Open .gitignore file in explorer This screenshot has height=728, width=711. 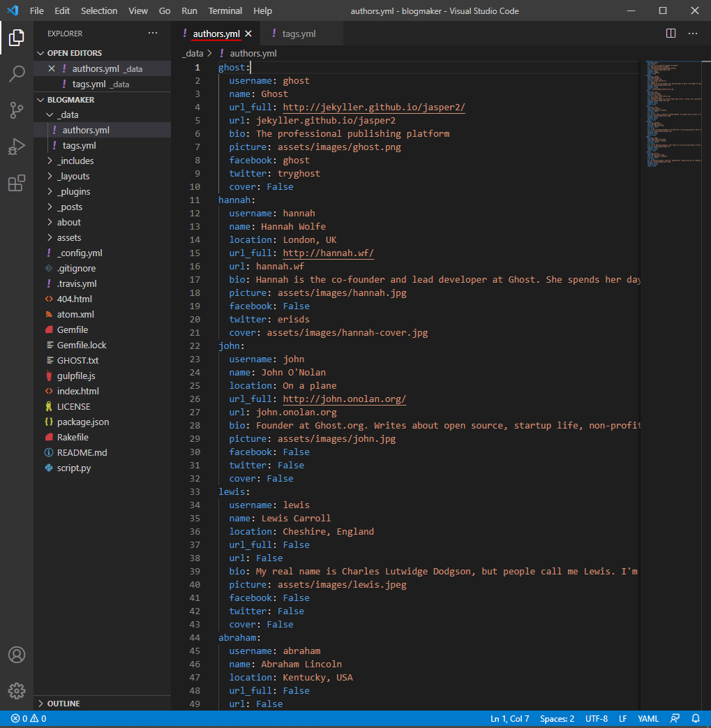coord(102,268)
